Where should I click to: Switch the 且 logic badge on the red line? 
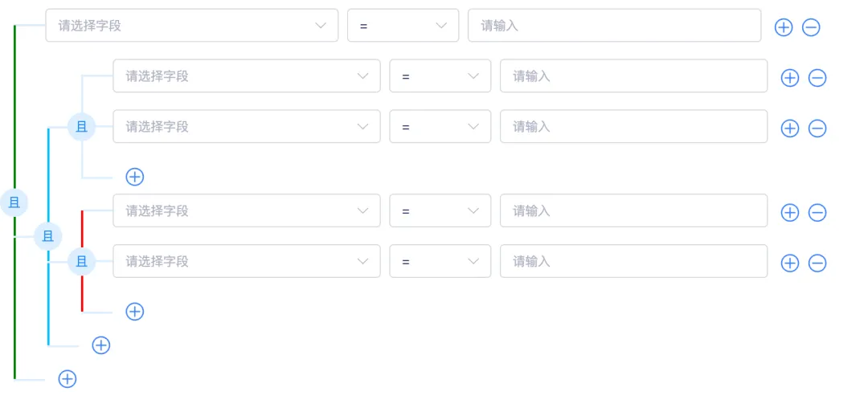click(x=81, y=261)
